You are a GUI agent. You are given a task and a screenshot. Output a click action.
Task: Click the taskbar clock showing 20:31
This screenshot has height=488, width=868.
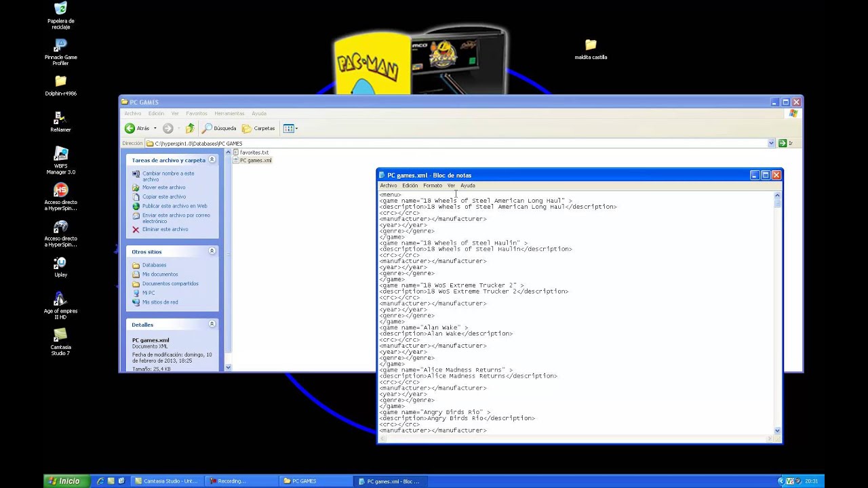pyautogui.click(x=811, y=481)
